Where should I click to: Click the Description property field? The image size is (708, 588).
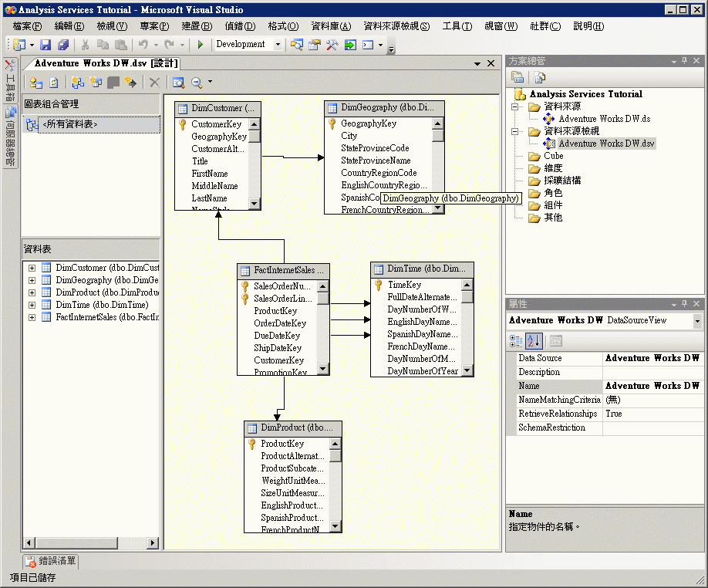click(x=652, y=372)
